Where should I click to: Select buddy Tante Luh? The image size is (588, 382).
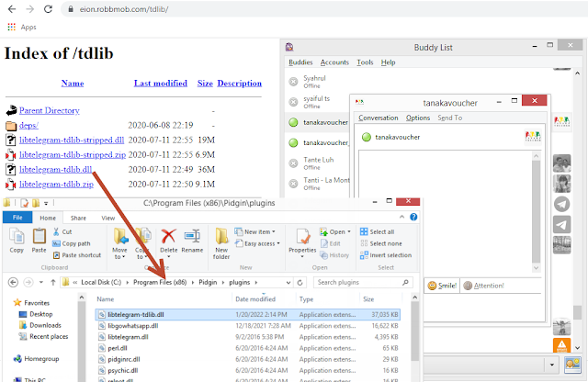[x=319, y=163]
